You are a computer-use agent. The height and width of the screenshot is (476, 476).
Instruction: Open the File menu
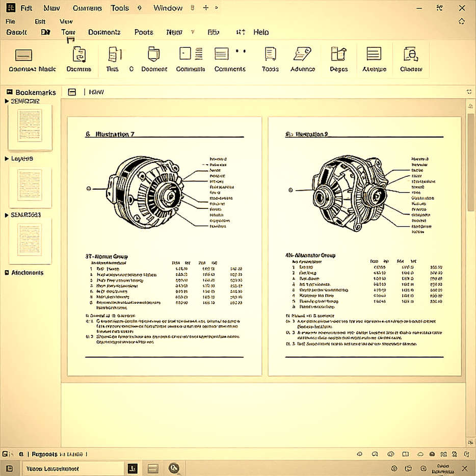tap(10, 21)
